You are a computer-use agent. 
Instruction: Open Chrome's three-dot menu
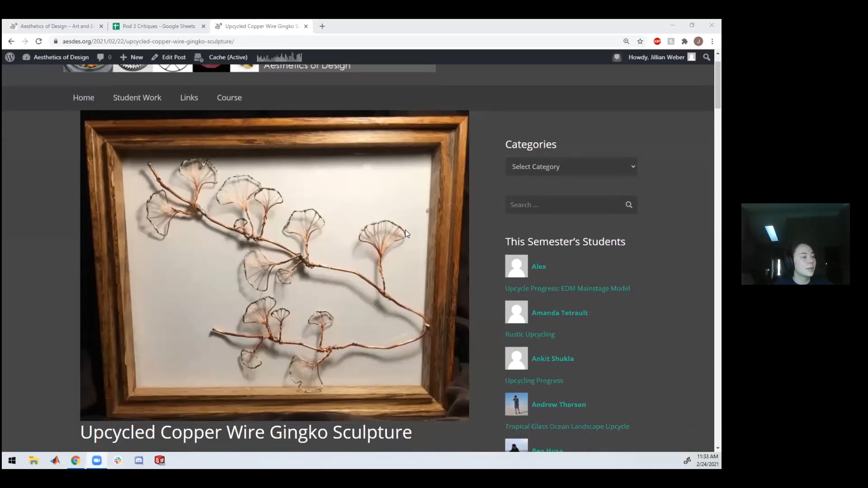click(712, 41)
